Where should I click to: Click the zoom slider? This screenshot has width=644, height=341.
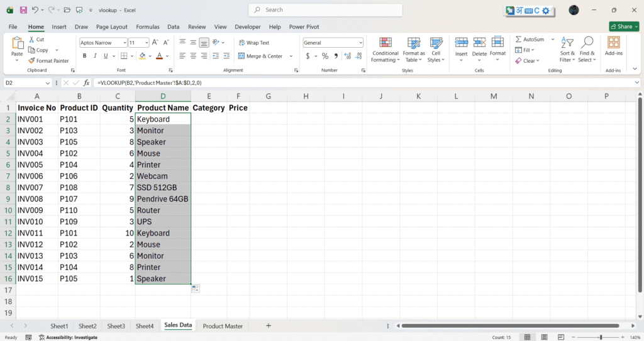click(601, 337)
